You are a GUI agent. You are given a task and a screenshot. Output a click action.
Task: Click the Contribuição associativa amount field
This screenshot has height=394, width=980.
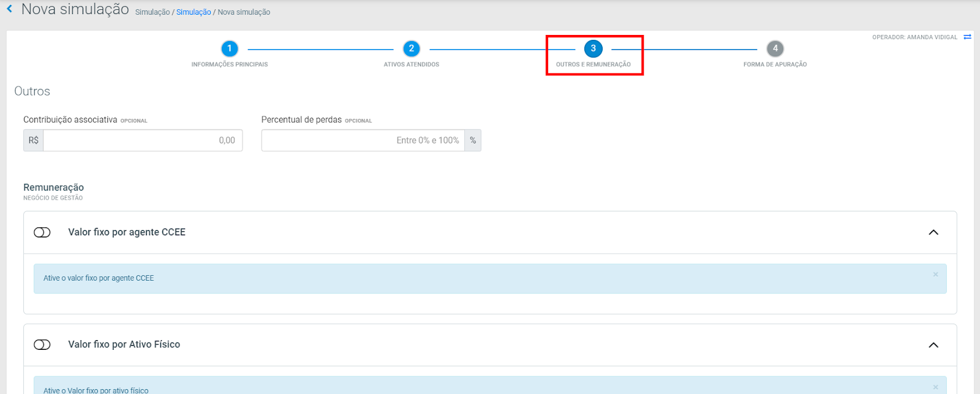143,140
